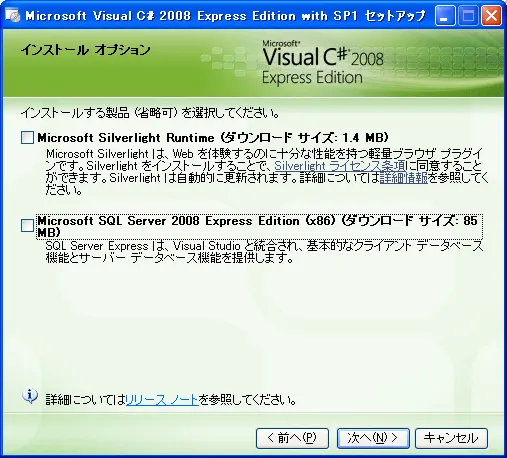Click the Visual C# 2008 Express Edition logo
Screen dimensions: 507x458
pos(323,62)
